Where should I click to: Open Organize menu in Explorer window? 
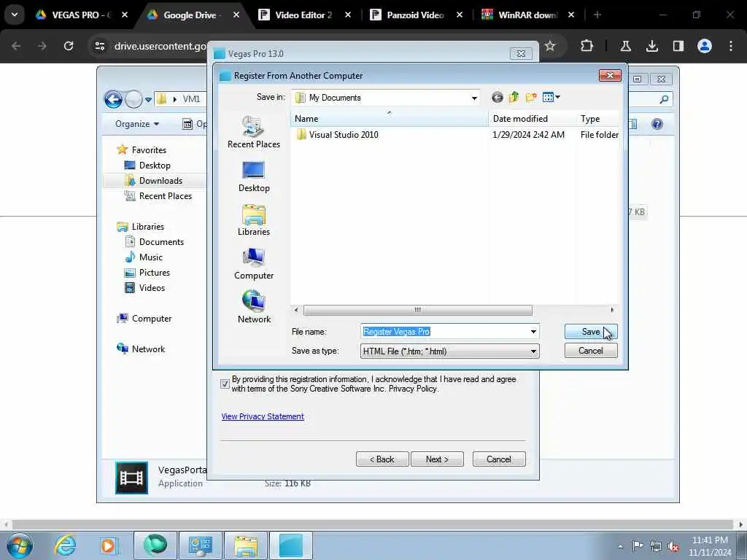pyautogui.click(x=136, y=124)
